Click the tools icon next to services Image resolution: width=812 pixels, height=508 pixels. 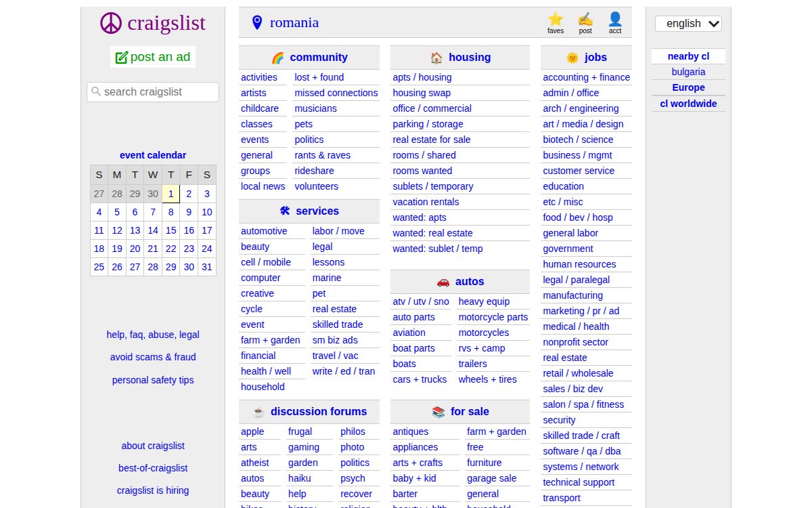point(285,211)
